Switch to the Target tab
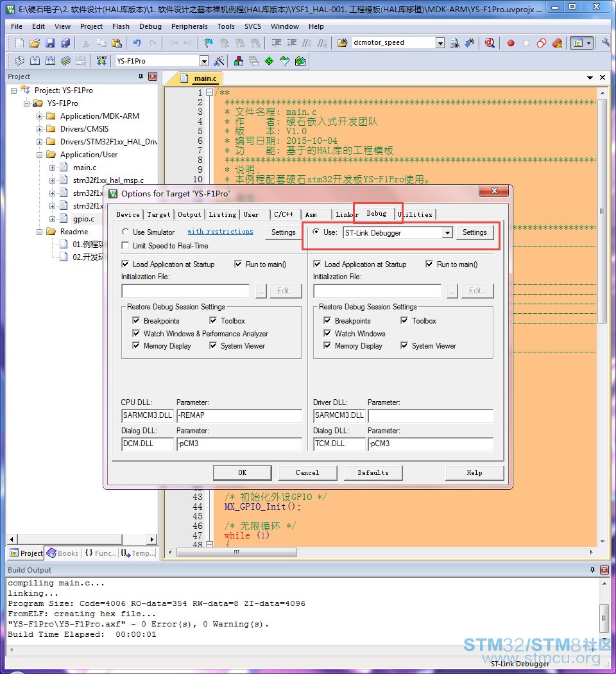 pos(158,214)
